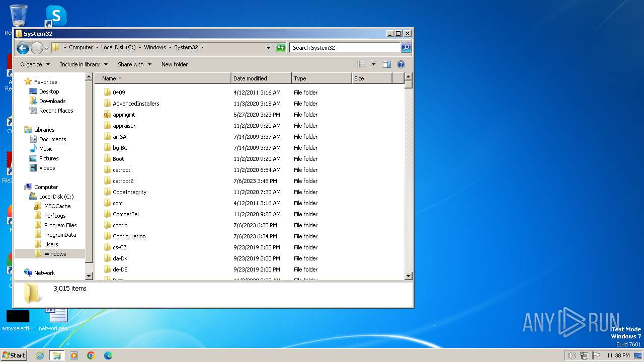Screen dimensions: 644x362
Task: Open the Music library
Action: coord(46,149)
